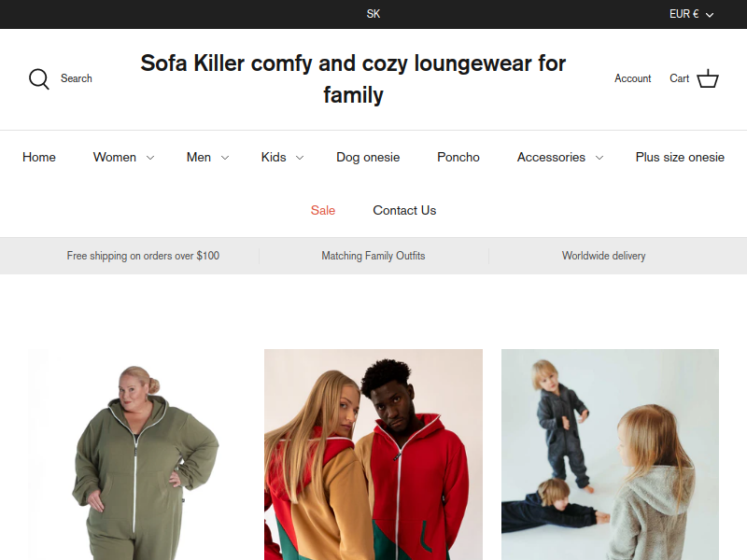This screenshot has height=560, width=747.
Task: Click the Cart text link
Action: [x=680, y=78]
